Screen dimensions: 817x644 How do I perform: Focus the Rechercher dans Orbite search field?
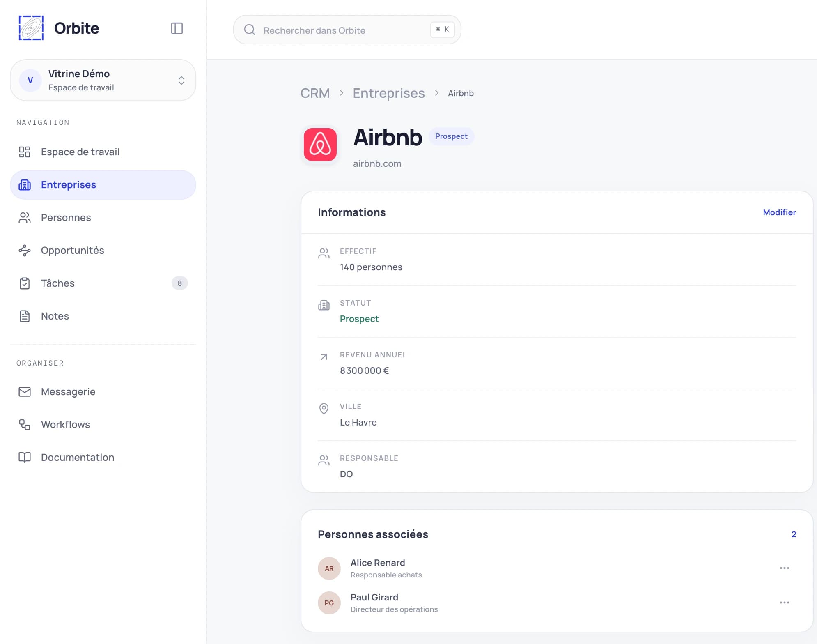pyautogui.click(x=347, y=30)
